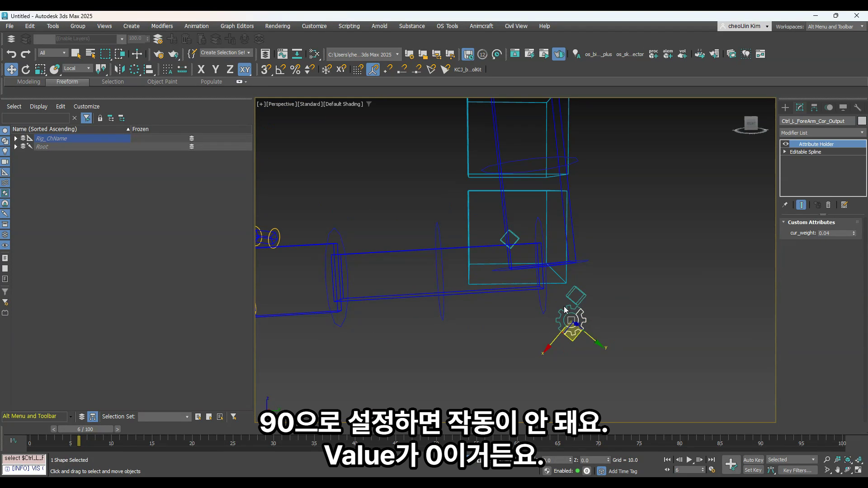Image resolution: width=868 pixels, height=488 pixels.
Task: Expand Editable Spline in modifier stack
Action: 785,152
